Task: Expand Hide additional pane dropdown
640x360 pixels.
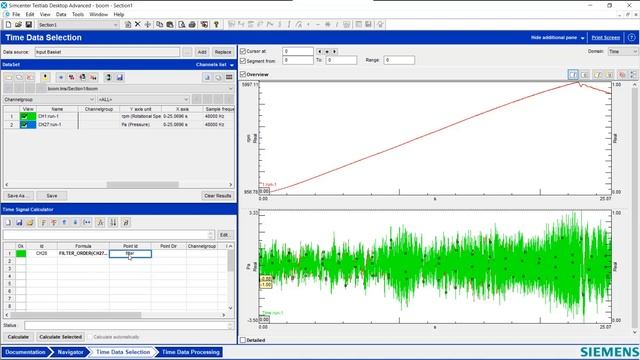Action: pyautogui.click(x=582, y=38)
